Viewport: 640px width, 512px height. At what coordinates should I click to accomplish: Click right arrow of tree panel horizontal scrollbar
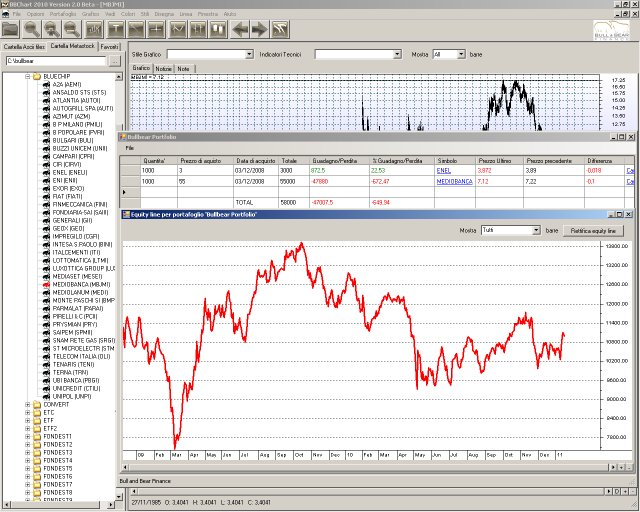click(111, 505)
